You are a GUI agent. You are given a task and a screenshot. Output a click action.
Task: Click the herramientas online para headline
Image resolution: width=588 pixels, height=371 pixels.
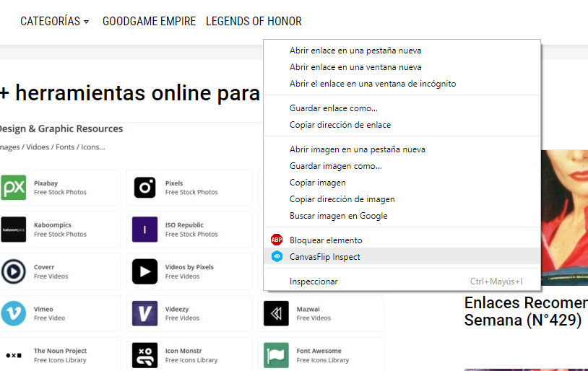pos(130,93)
